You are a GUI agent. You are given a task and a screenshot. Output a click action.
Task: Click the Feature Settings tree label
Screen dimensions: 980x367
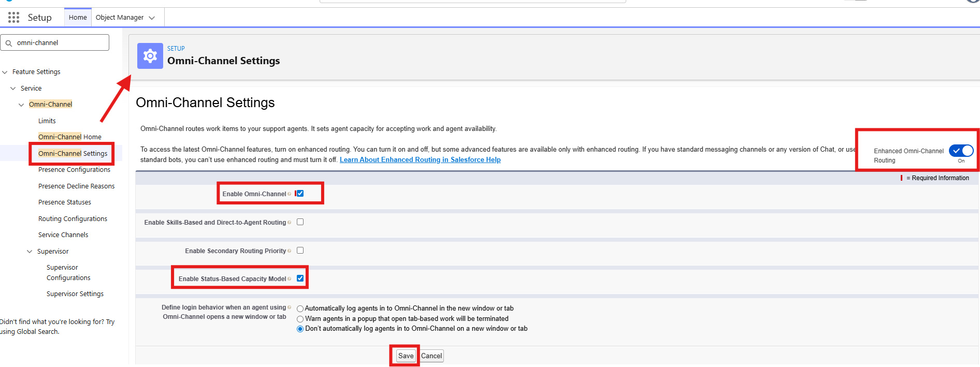tap(36, 72)
